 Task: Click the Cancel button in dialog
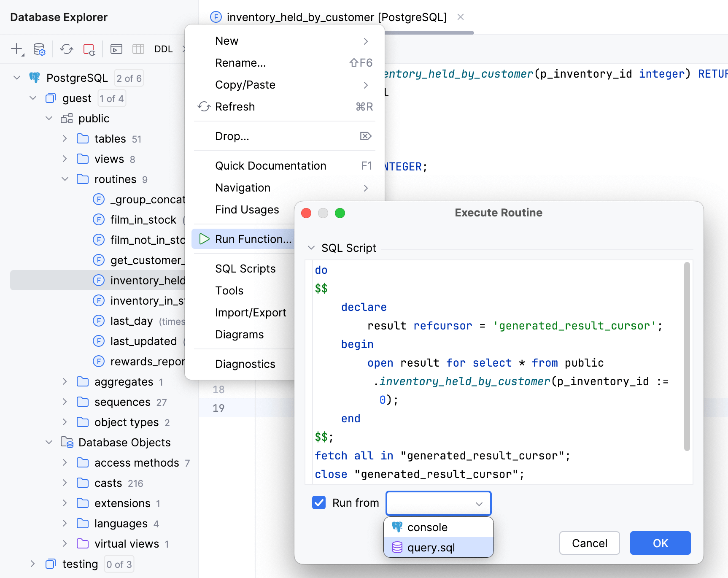coord(589,543)
